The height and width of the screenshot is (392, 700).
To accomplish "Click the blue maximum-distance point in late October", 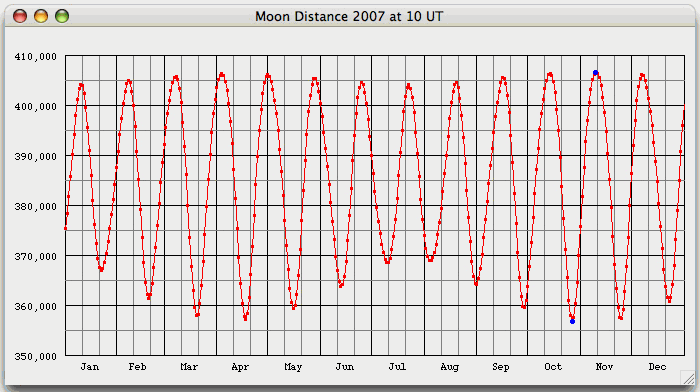I will (x=595, y=73).
